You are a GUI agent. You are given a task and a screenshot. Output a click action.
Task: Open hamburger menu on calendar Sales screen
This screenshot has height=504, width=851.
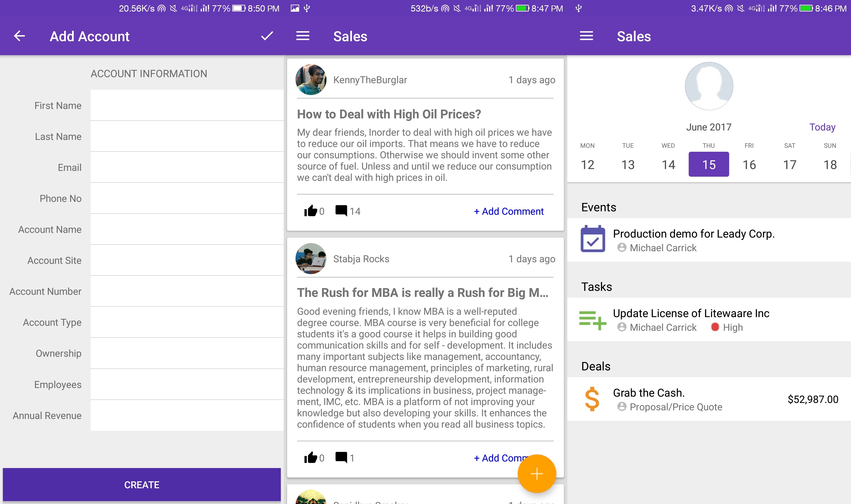[x=586, y=36]
